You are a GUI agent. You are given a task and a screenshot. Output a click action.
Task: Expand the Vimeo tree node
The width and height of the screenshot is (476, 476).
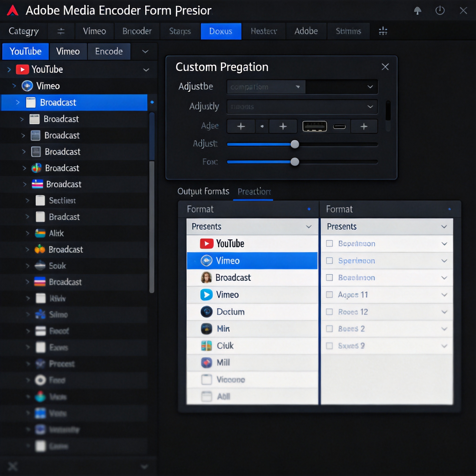click(x=14, y=86)
